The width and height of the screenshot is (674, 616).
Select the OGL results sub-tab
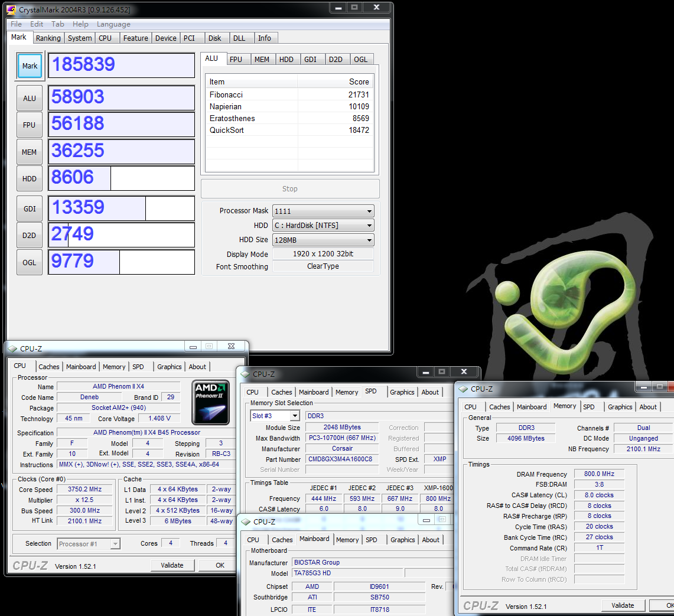(x=361, y=59)
